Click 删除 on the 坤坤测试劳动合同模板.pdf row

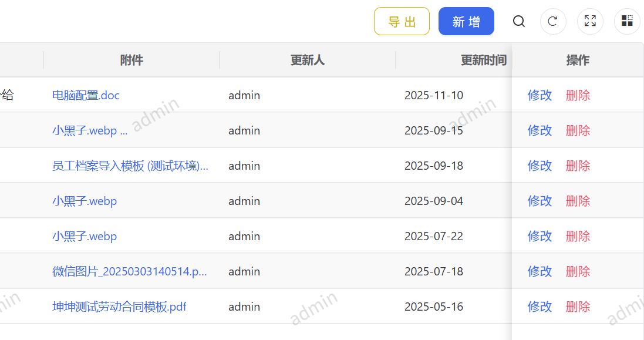578,307
